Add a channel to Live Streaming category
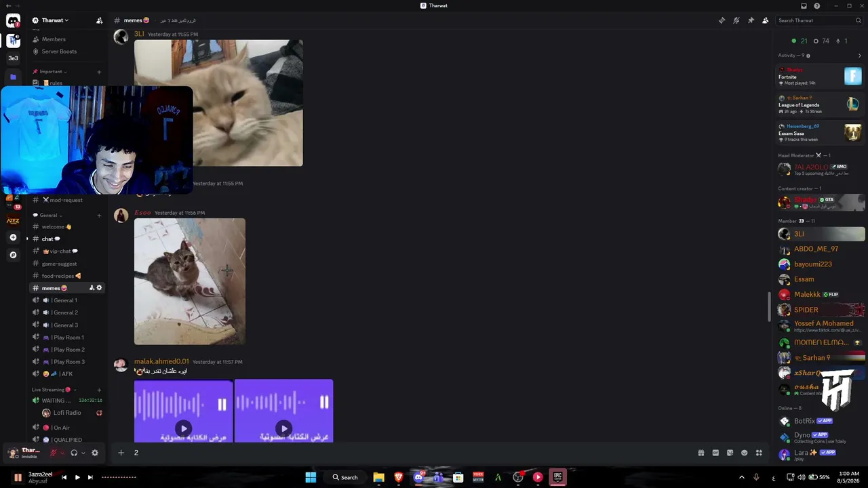868x488 pixels. click(99, 390)
